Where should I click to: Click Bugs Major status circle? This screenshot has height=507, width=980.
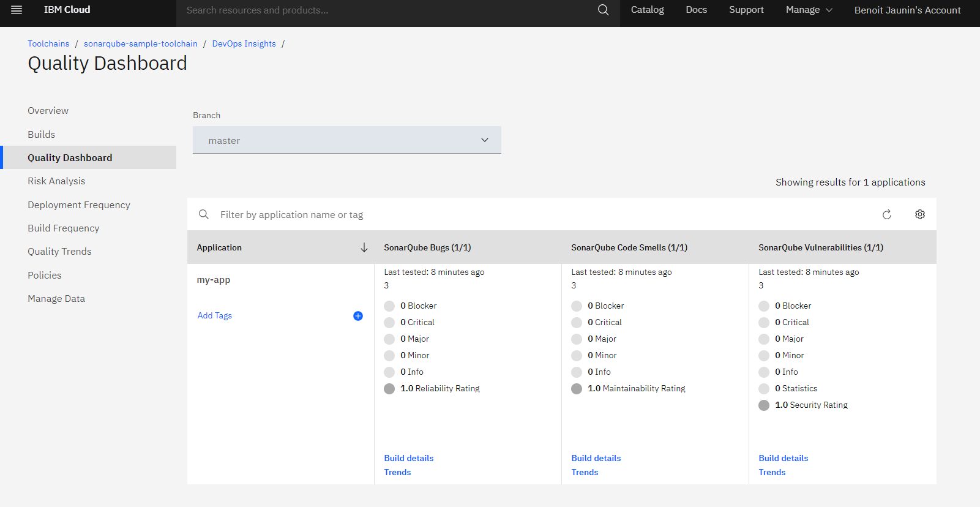pyautogui.click(x=389, y=339)
